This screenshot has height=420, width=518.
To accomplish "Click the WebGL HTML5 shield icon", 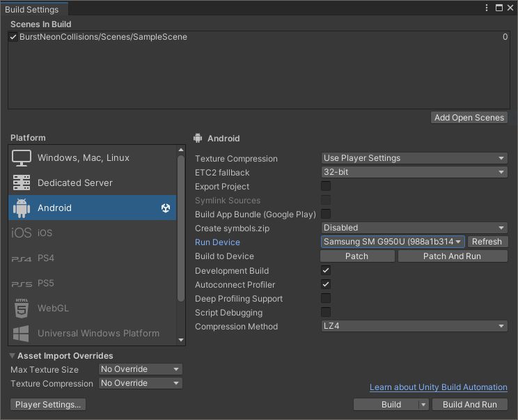I will point(22,309).
